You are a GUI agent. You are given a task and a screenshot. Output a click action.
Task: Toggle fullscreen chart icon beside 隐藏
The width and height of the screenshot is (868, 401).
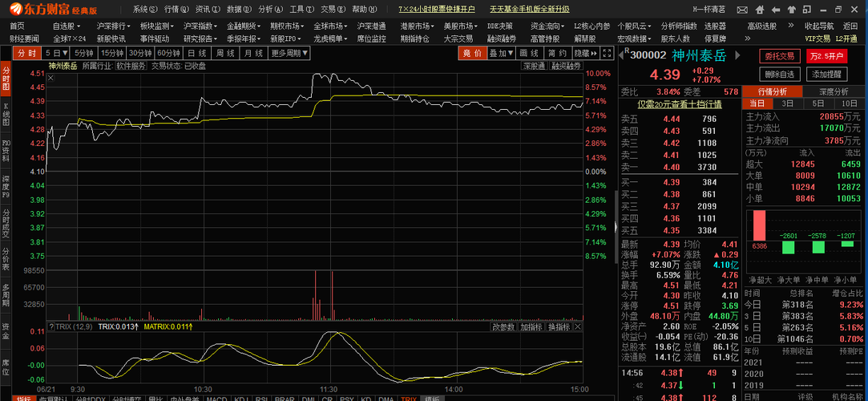pyautogui.click(x=608, y=53)
